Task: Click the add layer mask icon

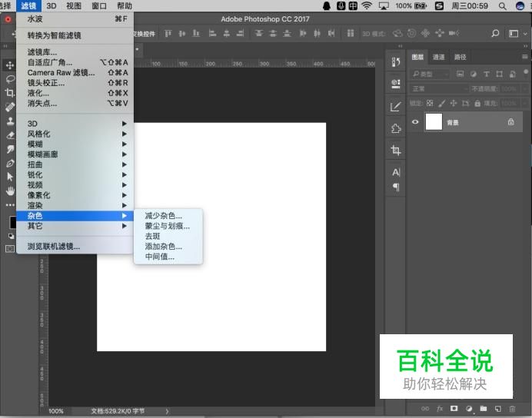Action: coord(454,409)
